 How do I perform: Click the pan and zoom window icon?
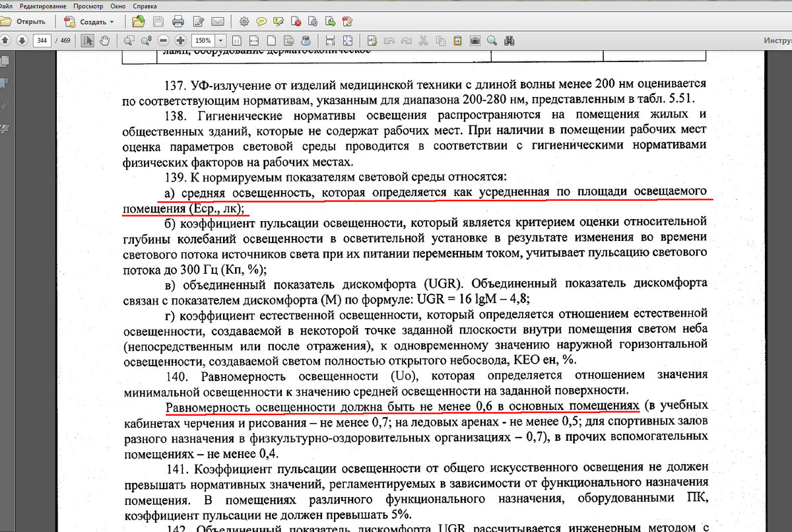pyautogui.click(x=288, y=40)
